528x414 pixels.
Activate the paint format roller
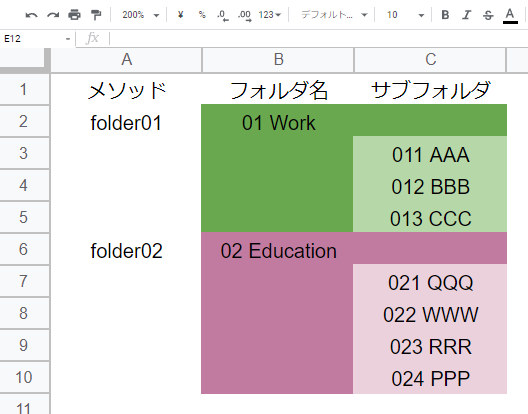pyautogui.click(x=96, y=15)
